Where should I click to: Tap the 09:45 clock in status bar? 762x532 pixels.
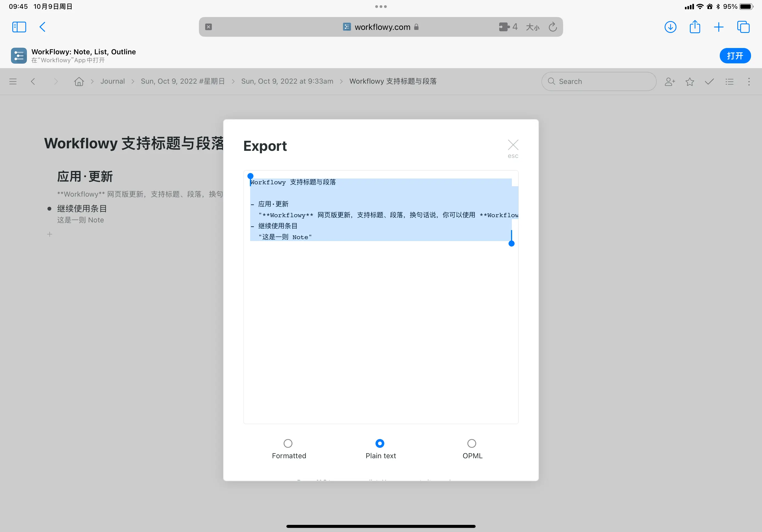[x=18, y=6]
